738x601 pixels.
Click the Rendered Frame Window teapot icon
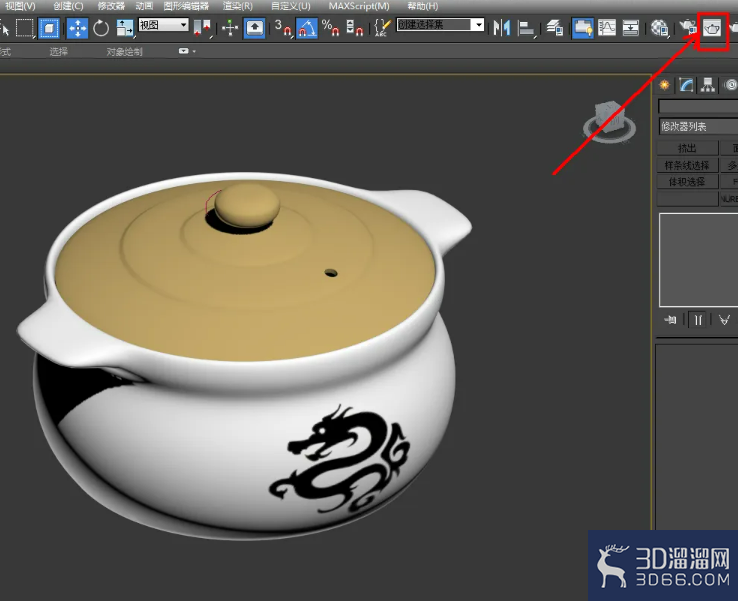point(713,29)
